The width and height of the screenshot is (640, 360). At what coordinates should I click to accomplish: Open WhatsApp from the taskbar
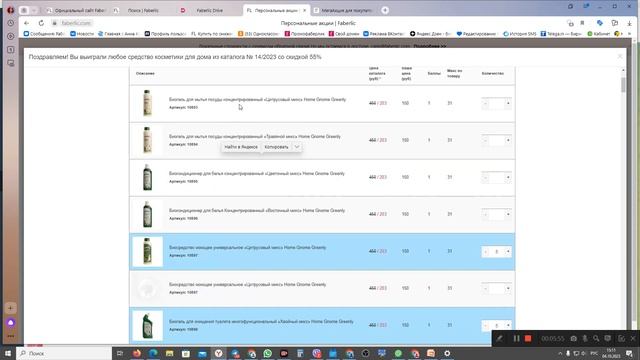pyautogui.click(x=268, y=353)
